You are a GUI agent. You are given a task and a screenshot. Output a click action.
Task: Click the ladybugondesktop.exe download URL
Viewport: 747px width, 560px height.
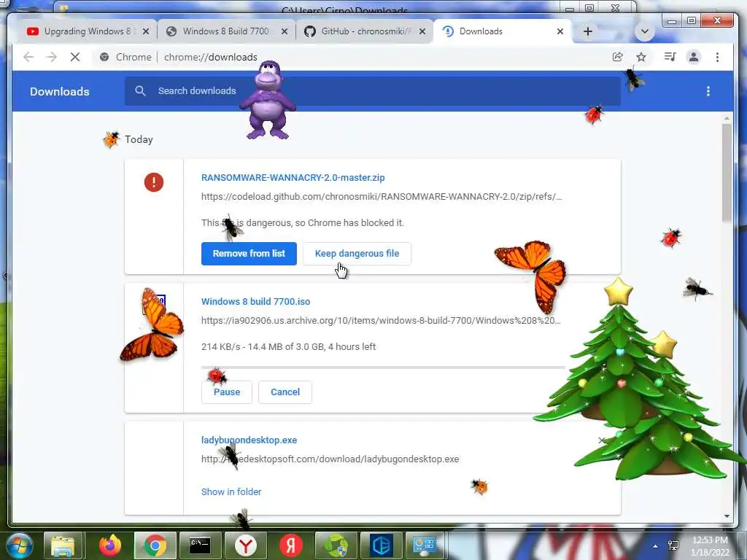(330, 459)
